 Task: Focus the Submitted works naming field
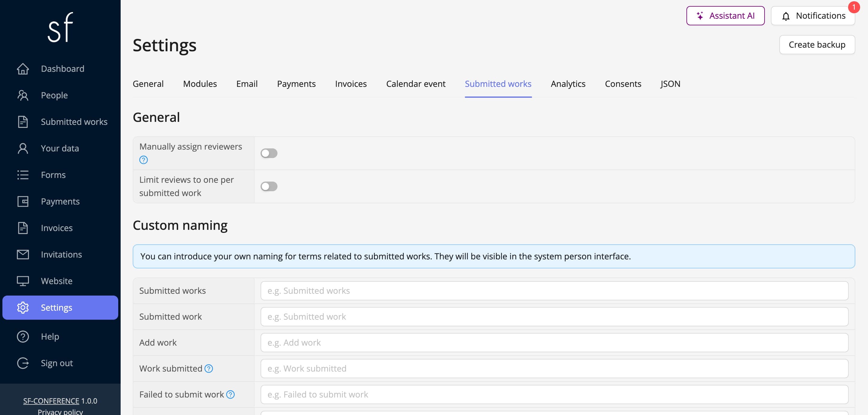[554, 291]
